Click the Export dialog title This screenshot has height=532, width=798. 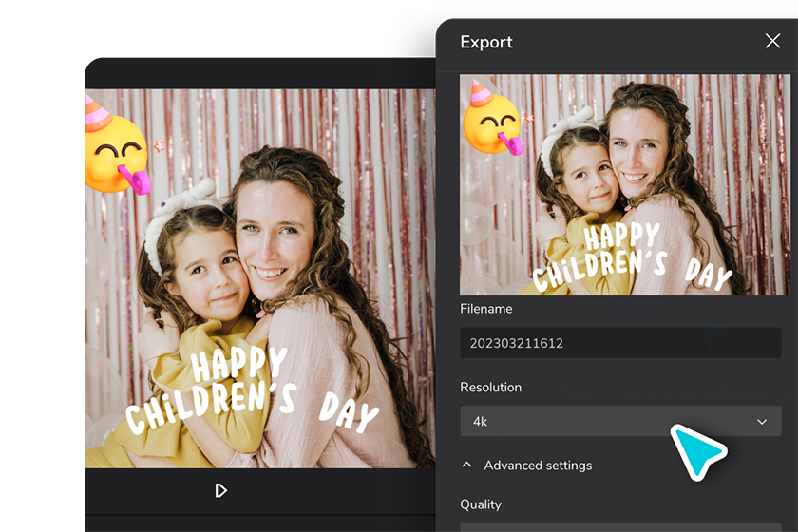point(486,42)
